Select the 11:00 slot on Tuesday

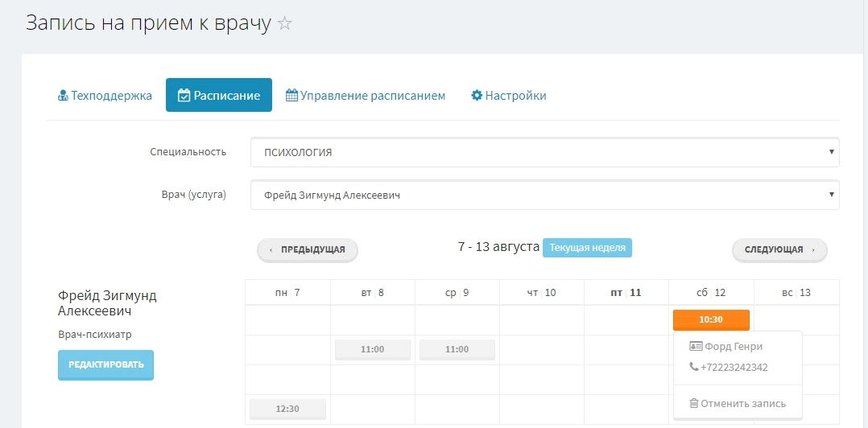(x=373, y=350)
